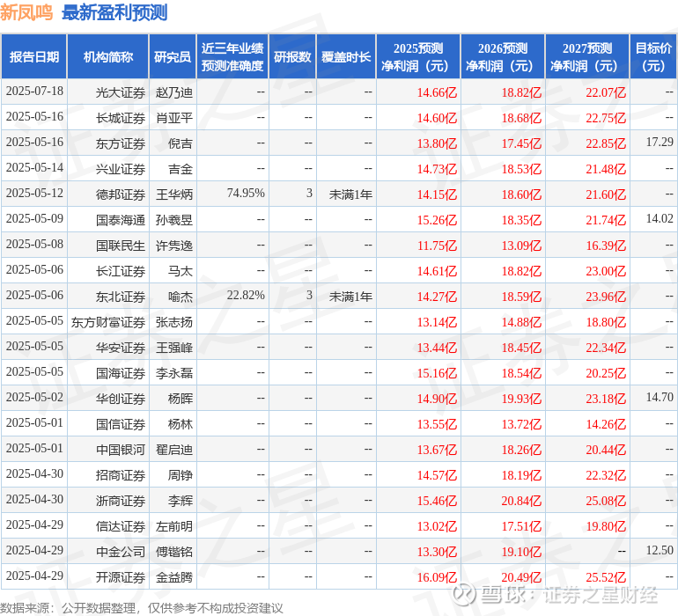Click 16.09亿 in 开源证券 row
The image size is (678, 616).
click(x=437, y=577)
